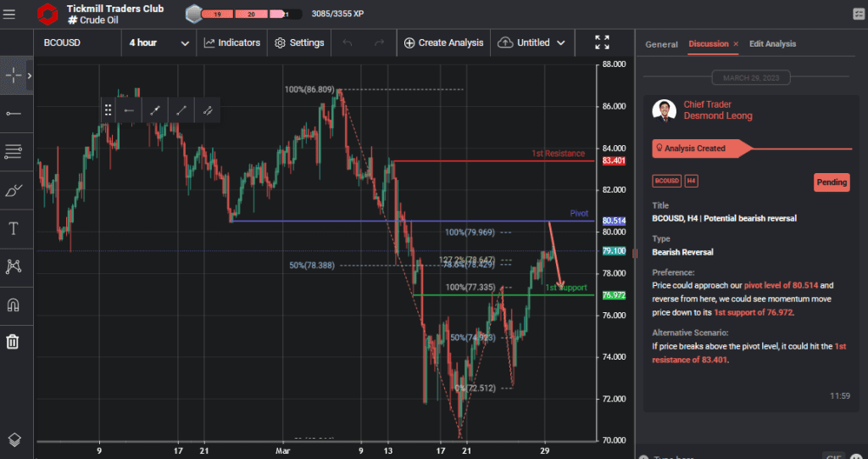868x459 pixels.
Task: Click the trash delete drawings icon
Action: click(14, 341)
